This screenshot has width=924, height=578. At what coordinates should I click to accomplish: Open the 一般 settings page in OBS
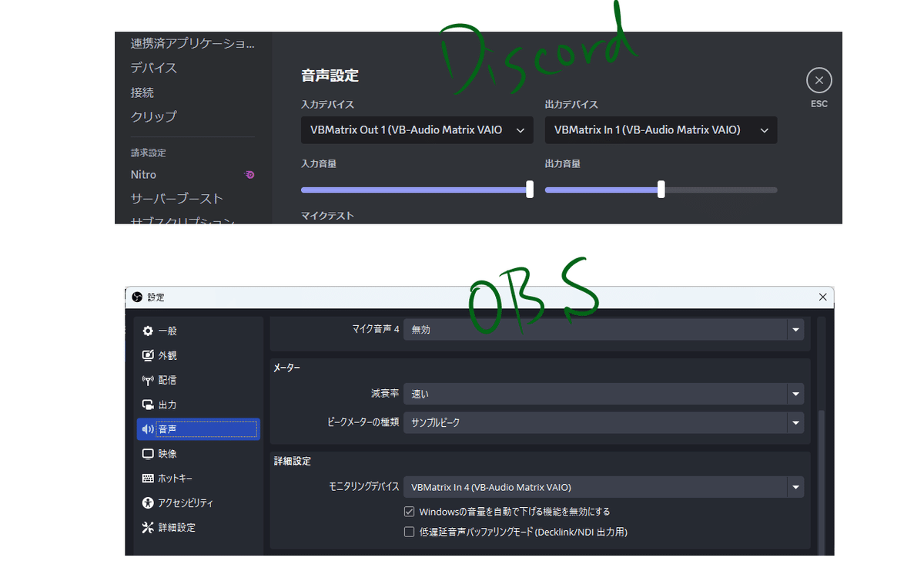tap(165, 330)
